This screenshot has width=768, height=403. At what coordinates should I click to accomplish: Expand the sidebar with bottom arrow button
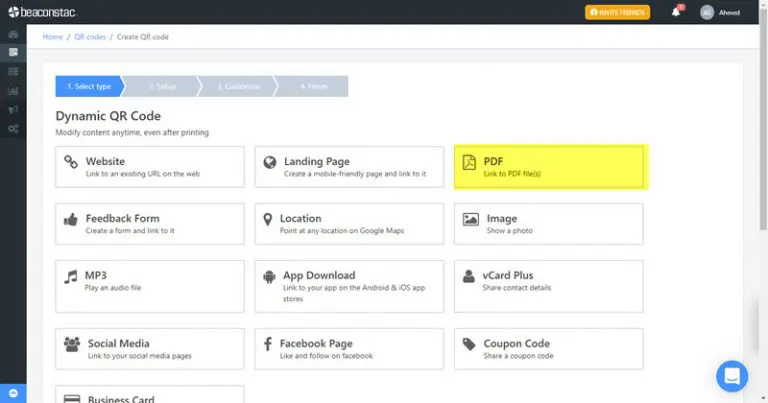tap(13, 393)
